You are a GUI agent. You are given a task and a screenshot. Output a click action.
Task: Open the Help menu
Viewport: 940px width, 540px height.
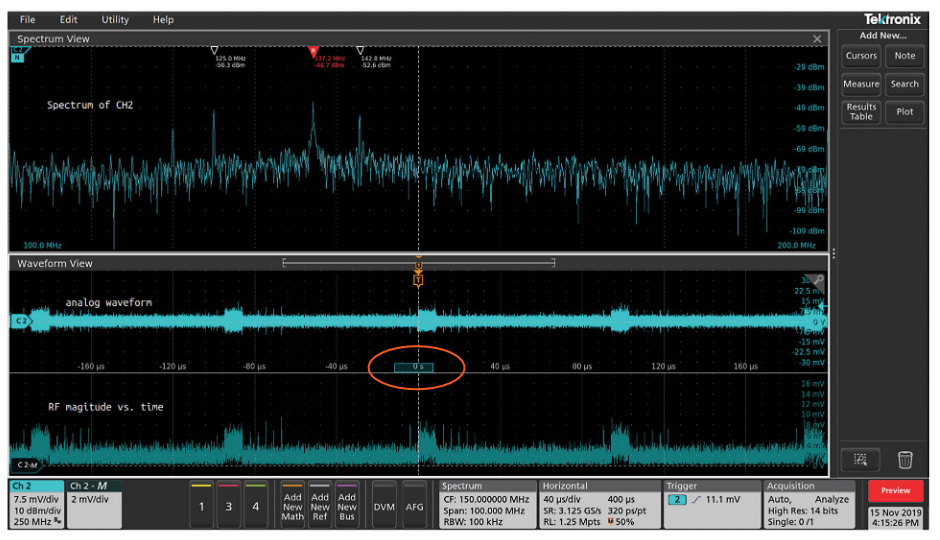pos(163,19)
